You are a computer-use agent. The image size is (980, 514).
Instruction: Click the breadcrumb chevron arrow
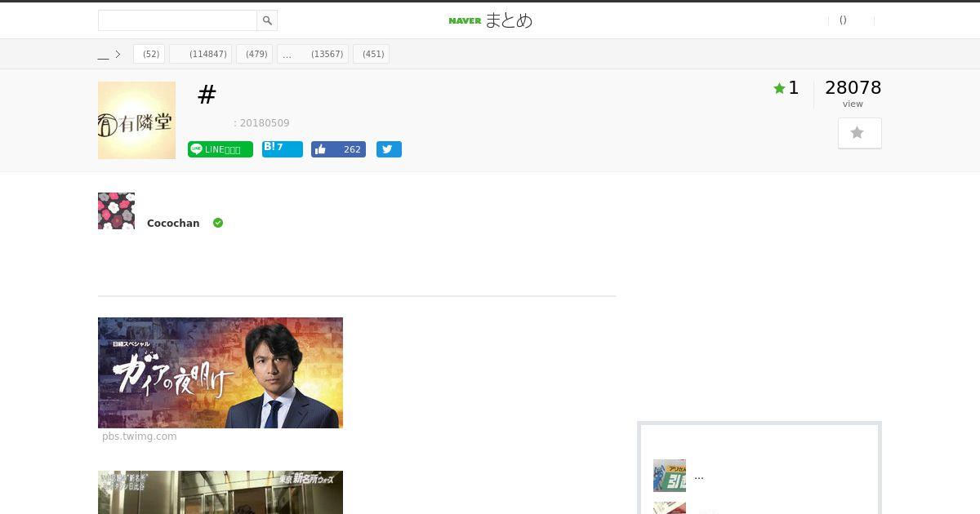click(118, 55)
